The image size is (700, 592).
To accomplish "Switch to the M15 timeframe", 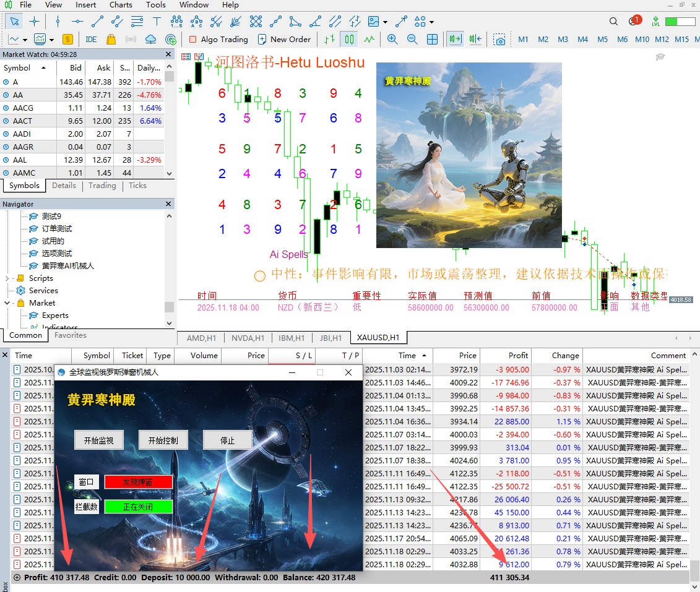I will [681, 39].
